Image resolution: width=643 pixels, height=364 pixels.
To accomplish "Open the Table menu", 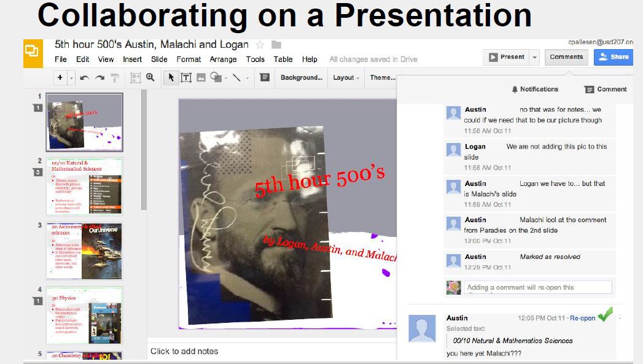I will (283, 60).
